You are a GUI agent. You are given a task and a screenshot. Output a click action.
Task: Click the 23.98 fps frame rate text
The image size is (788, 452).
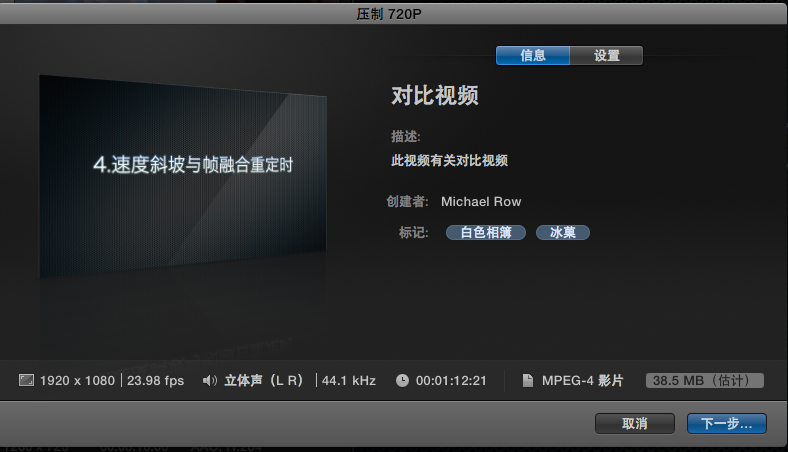[155, 381]
